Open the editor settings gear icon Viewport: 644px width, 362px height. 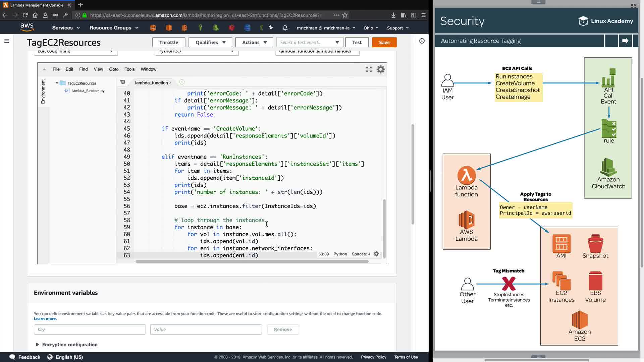pyautogui.click(x=380, y=69)
